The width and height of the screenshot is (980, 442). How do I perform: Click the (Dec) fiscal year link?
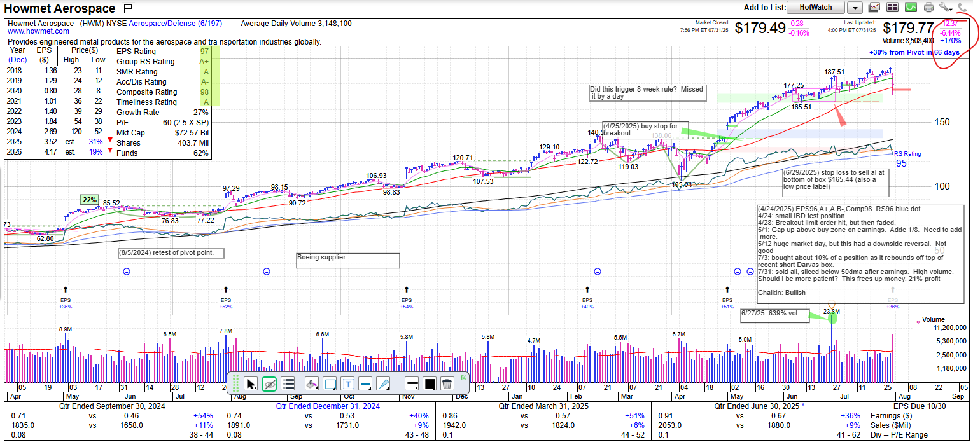click(18, 60)
